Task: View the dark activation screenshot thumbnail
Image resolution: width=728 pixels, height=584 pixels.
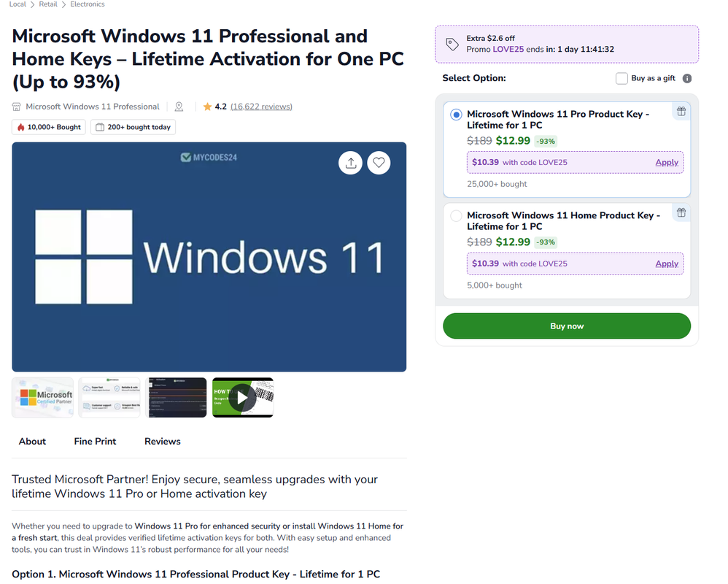Action: tap(176, 398)
